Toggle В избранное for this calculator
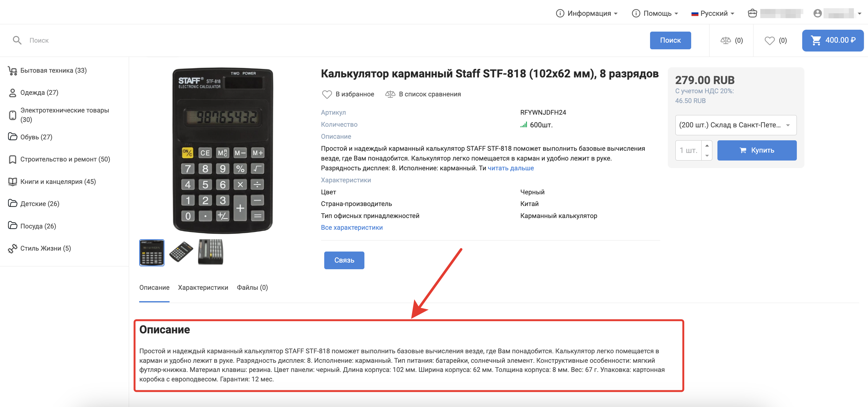 point(348,94)
